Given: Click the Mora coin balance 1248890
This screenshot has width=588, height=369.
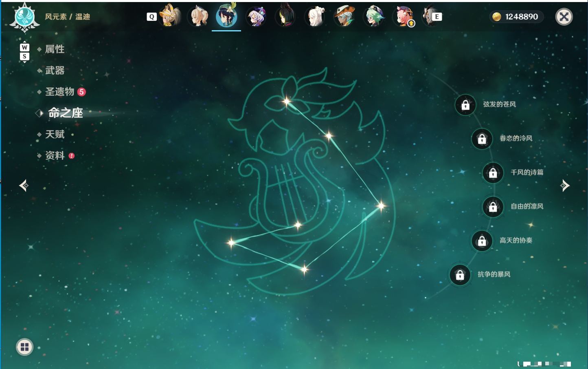Looking at the screenshot, I should pyautogui.click(x=516, y=17).
